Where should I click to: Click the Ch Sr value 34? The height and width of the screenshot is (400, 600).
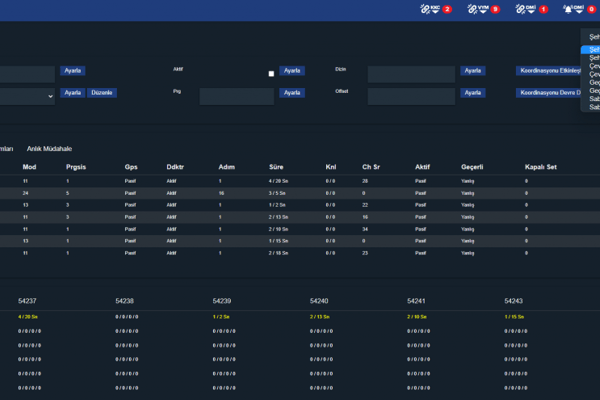(365, 229)
